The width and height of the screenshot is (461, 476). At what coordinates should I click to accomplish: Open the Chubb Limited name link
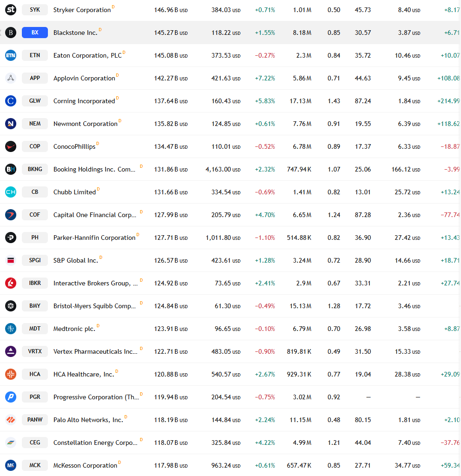[74, 192]
